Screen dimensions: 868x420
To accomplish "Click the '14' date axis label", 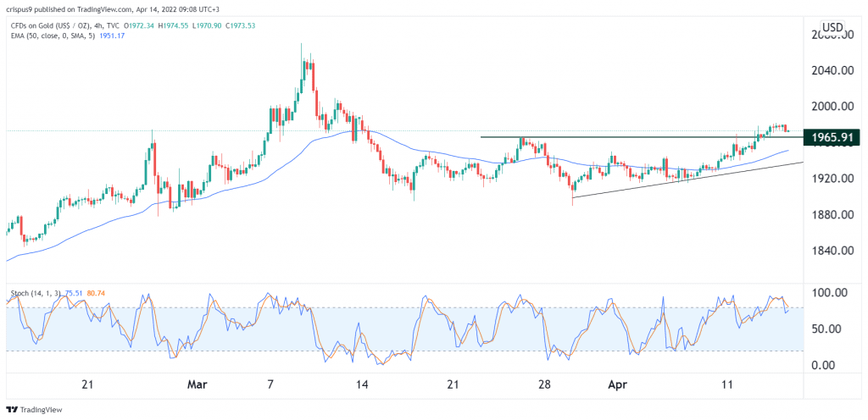I will point(362,384).
